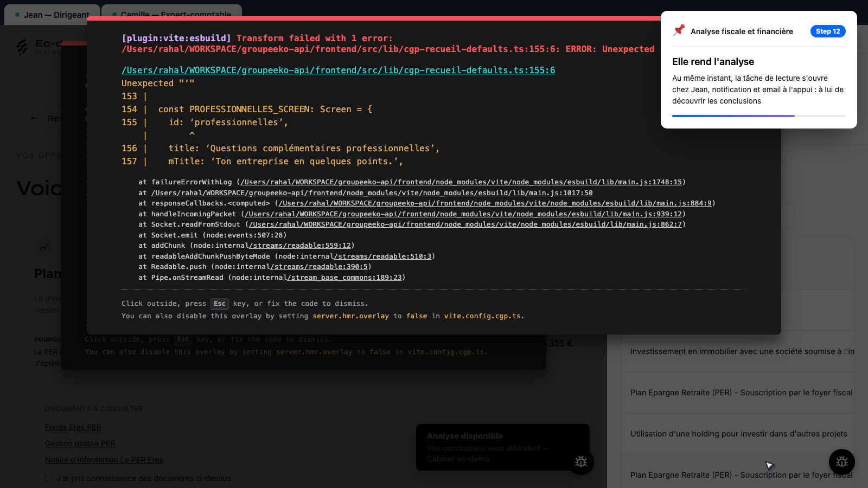Click 'Transform failed with 1 error:' text
The width and height of the screenshot is (868, 488).
(x=315, y=38)
